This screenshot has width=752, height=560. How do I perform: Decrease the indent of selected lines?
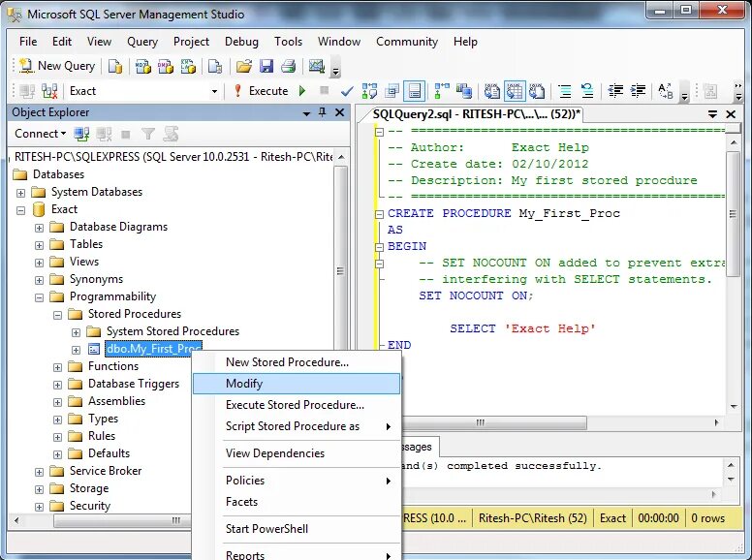point(615,91)
